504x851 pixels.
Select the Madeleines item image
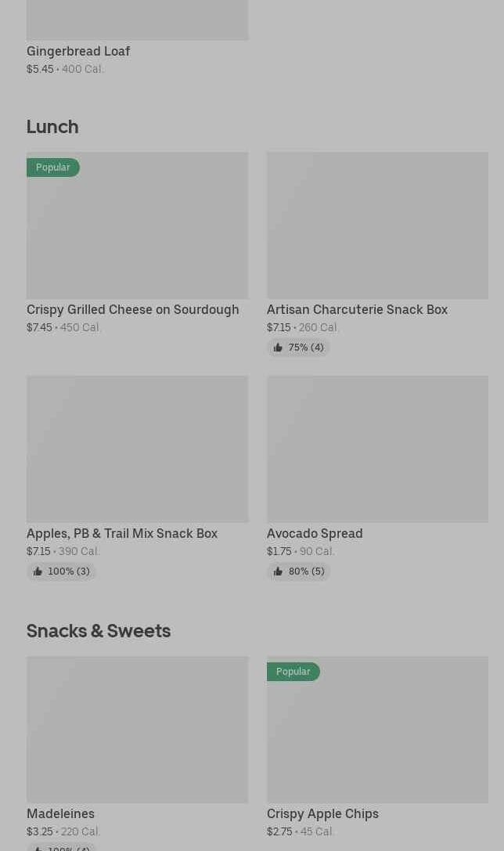coord(137,730)
